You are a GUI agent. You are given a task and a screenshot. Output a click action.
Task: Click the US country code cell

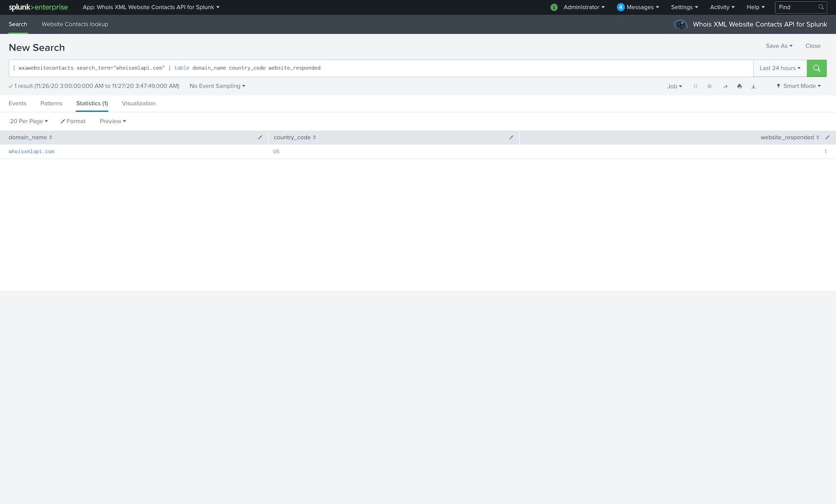point(276,151)
